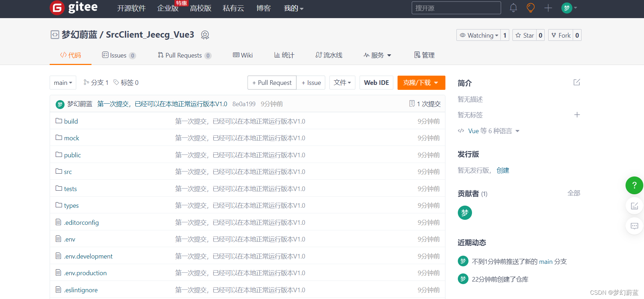Click the 创建 release link
Screen dimensions: 644x299
[503, 170]
